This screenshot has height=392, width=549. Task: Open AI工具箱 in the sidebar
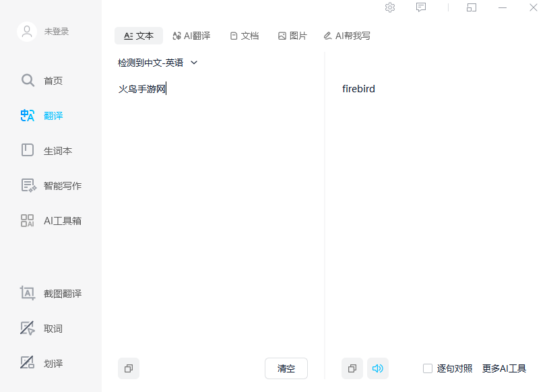[x=51, y=220]
